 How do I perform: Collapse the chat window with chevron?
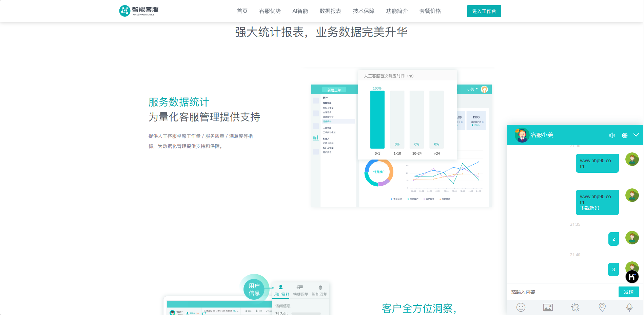pos(636,135)
